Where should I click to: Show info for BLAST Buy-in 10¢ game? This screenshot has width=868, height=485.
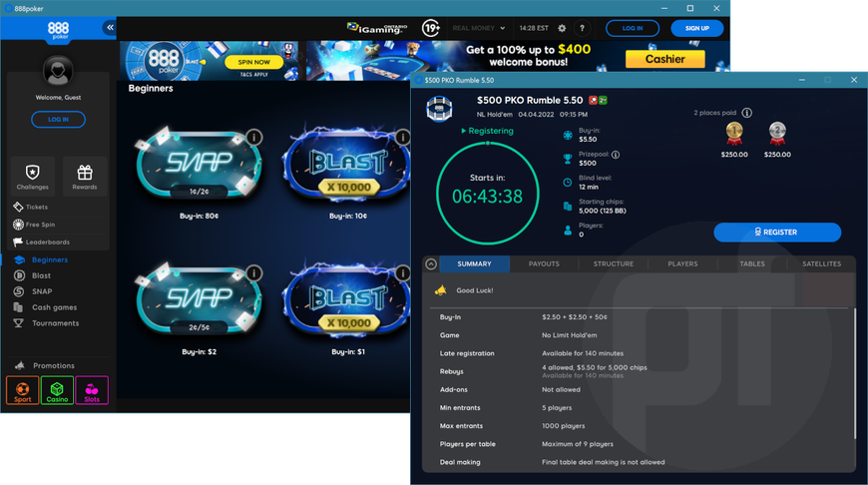[x=402, y=137]
